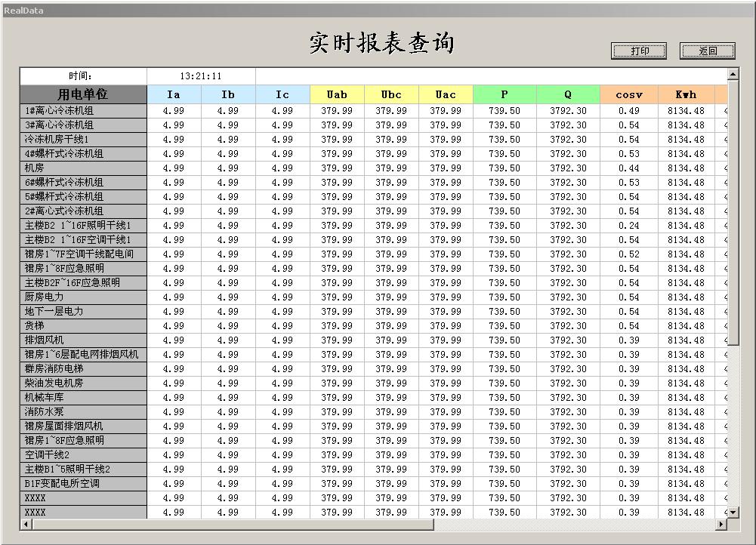Image resolution: width=756 pixels, height=545 pixels.
Task: Click P value 739.50 in 消防水泵 row
Action: coord(505,412)
